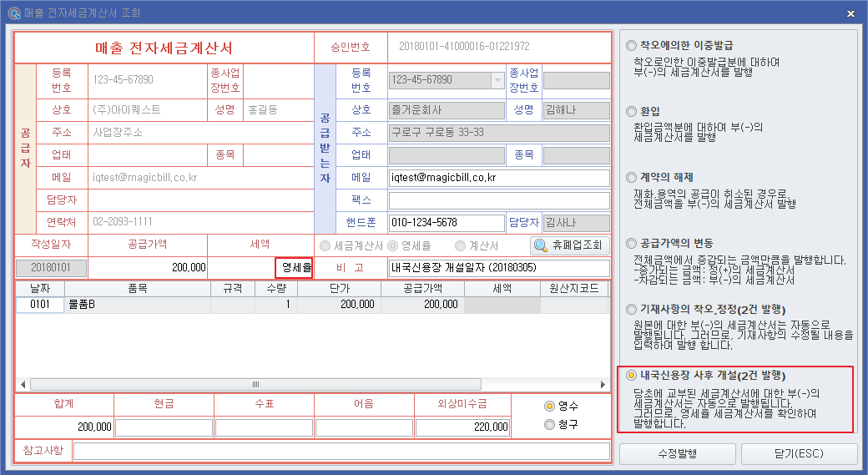Click recipient 업태 input field
868x475 pixels.
(447, 155)
